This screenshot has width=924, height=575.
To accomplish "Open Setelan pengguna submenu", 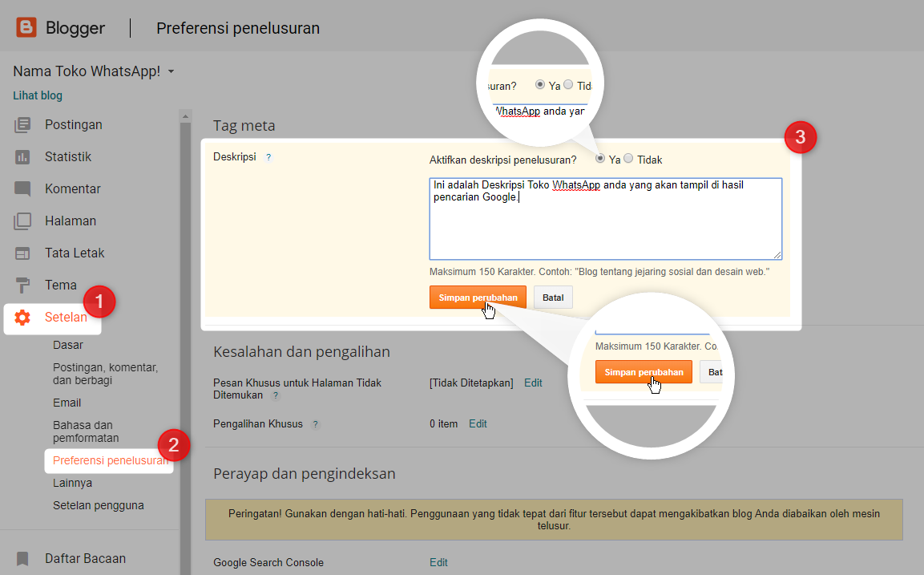I will pos(99,505).
